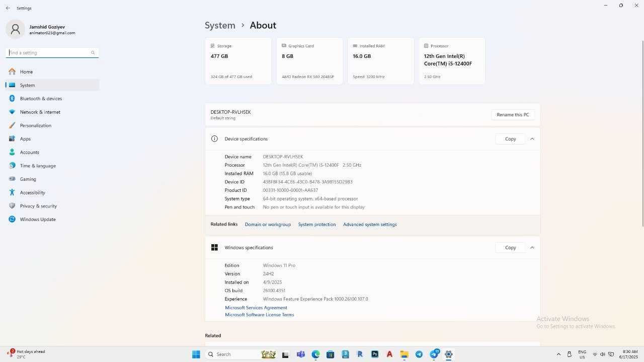Image resolution: width=644 pixels, height=362 pixels.
Task: Open the weather widget showing Hot days ahead
Action: [26, 354]
